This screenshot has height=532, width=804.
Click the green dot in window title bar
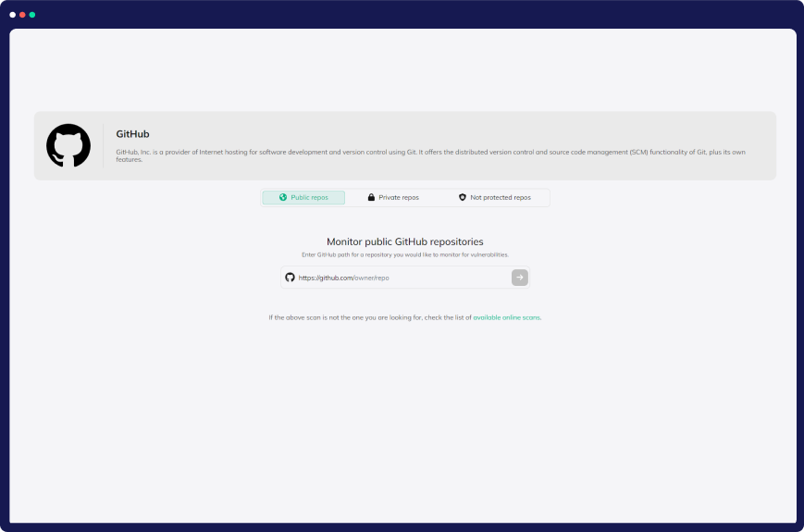tap(32, 15)
